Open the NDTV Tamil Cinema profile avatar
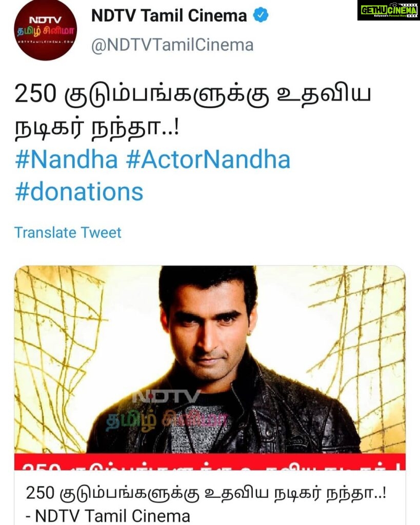The width and height of the screenshot is (420, 525). coord(45,29)
